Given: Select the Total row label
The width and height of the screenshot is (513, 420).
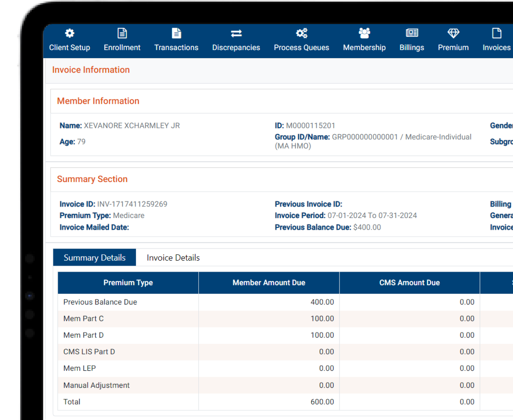Looking at the screenshot, I should [x=72, y=402].
